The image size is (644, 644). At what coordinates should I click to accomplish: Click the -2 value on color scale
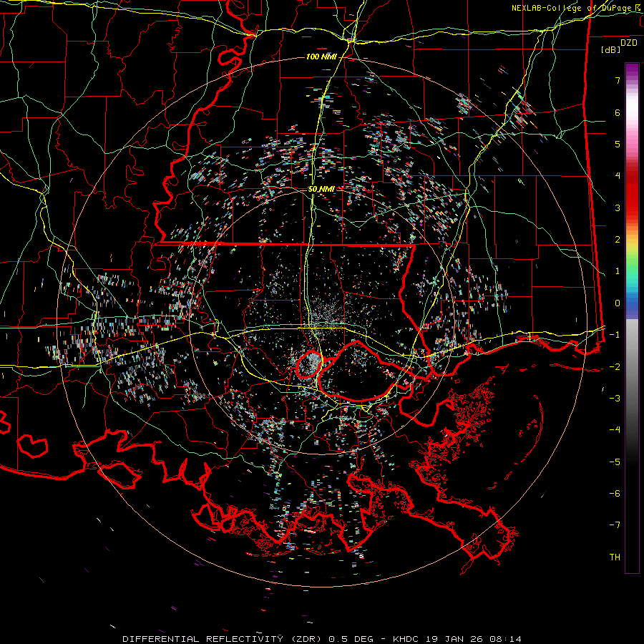pyautogui.click(x=615, y=366)
